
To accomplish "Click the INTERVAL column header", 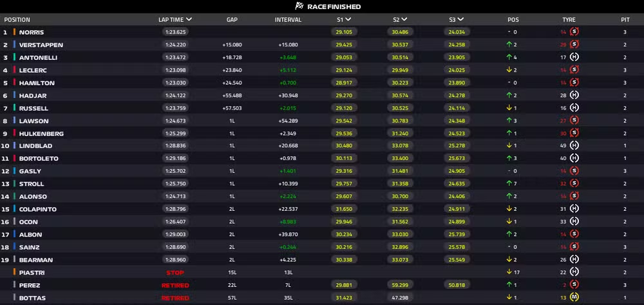I will [x=288, y=20].
